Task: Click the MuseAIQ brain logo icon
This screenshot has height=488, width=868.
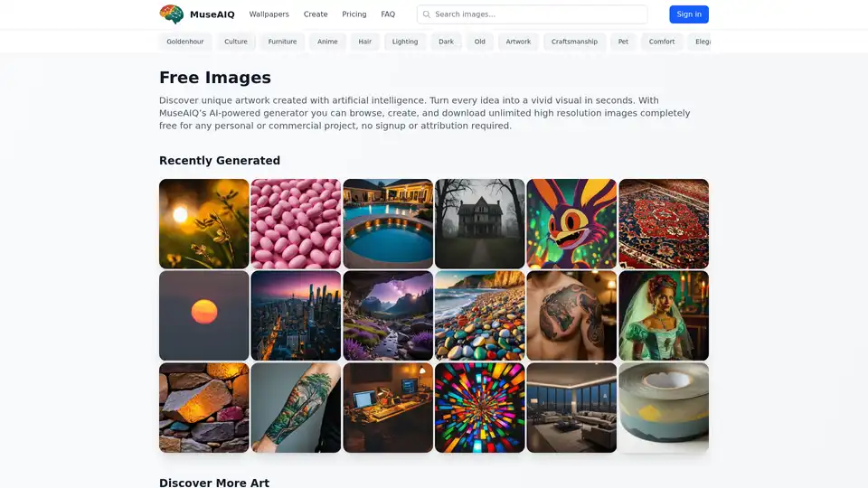Action: [x=171, y=14]
